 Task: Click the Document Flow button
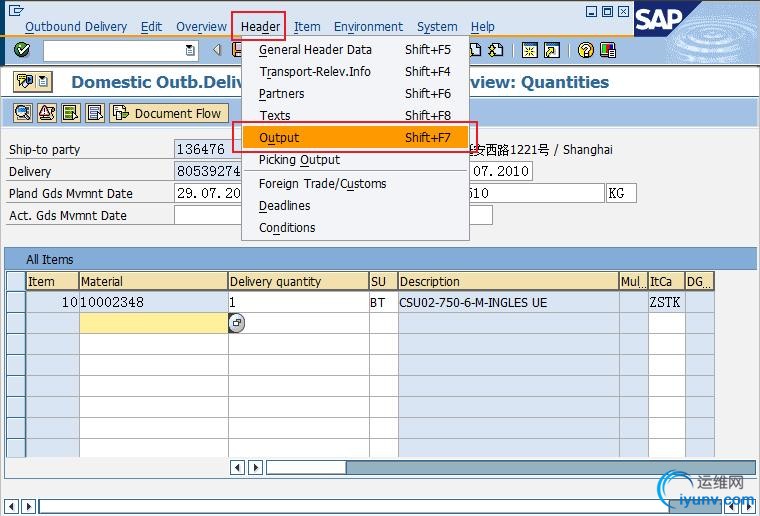point(169,113)
